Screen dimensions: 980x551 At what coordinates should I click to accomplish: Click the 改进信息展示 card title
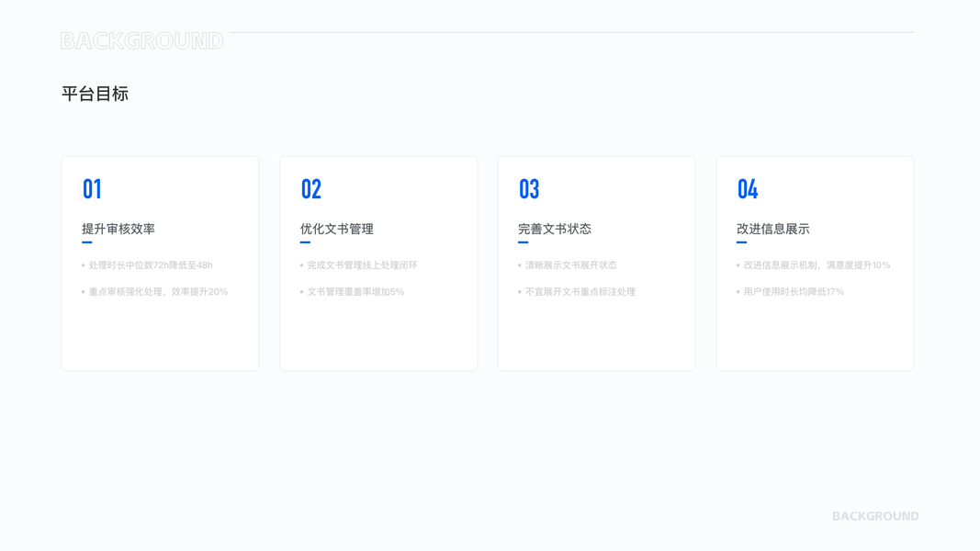point(773,230)
